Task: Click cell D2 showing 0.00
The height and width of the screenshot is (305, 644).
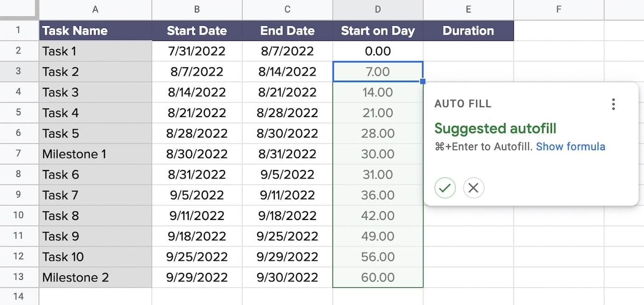Action: click(x=378, y=51)
